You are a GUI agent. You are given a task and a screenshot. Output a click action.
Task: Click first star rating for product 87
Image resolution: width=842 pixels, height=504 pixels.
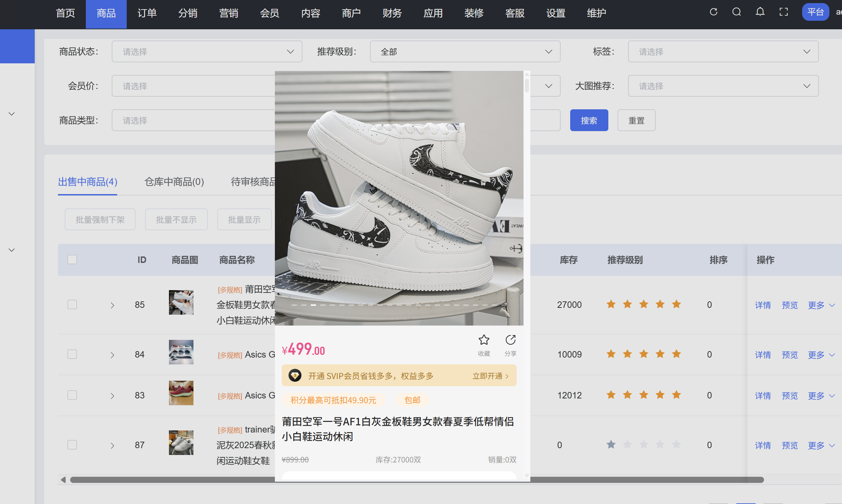point(611,445)
